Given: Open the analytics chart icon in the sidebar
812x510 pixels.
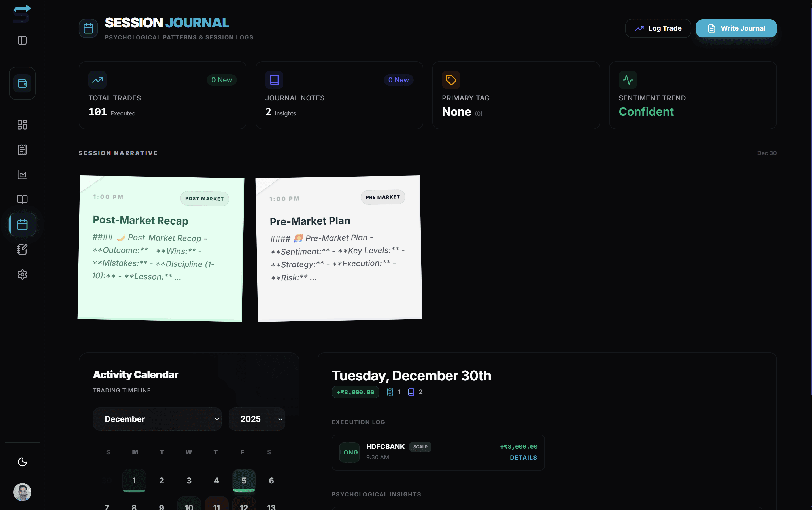Looking at the screenshot, I should pyautogui.click(x=22, y=174).
